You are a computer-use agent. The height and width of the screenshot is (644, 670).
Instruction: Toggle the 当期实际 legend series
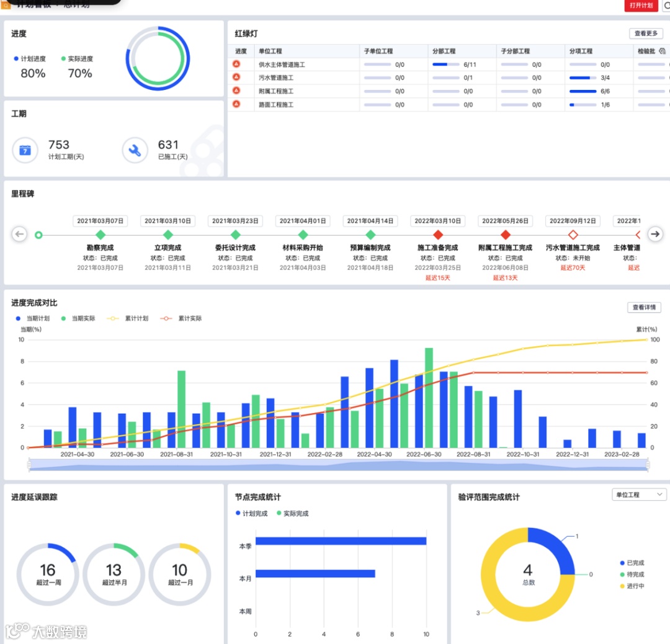click(x=78, y=318)
